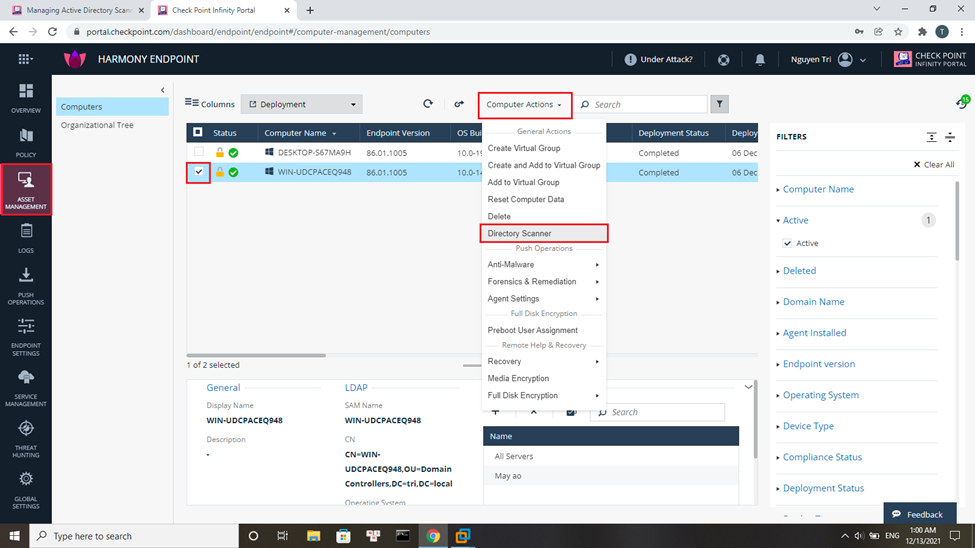
Task: Open Task View in taskbar
Action: (282, 536)
